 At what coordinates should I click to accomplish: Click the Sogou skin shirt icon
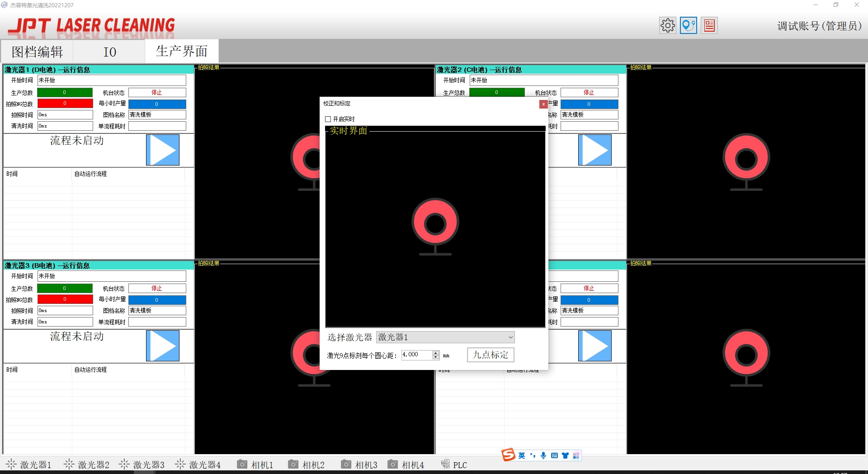coord(565,455)
